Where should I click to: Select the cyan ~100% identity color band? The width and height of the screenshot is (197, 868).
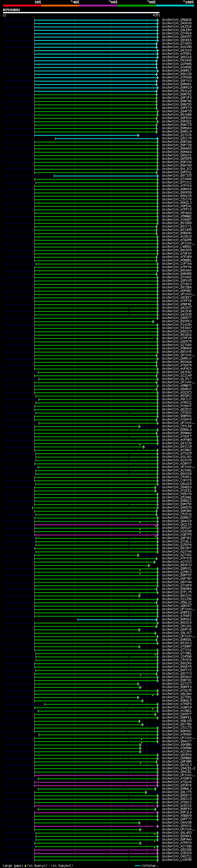click(175, 6)
